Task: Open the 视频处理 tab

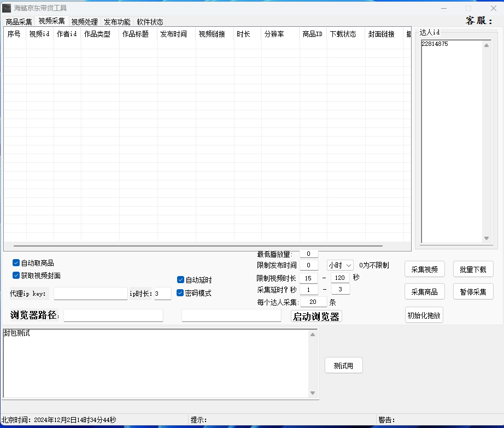Action: tap(84, 22)
